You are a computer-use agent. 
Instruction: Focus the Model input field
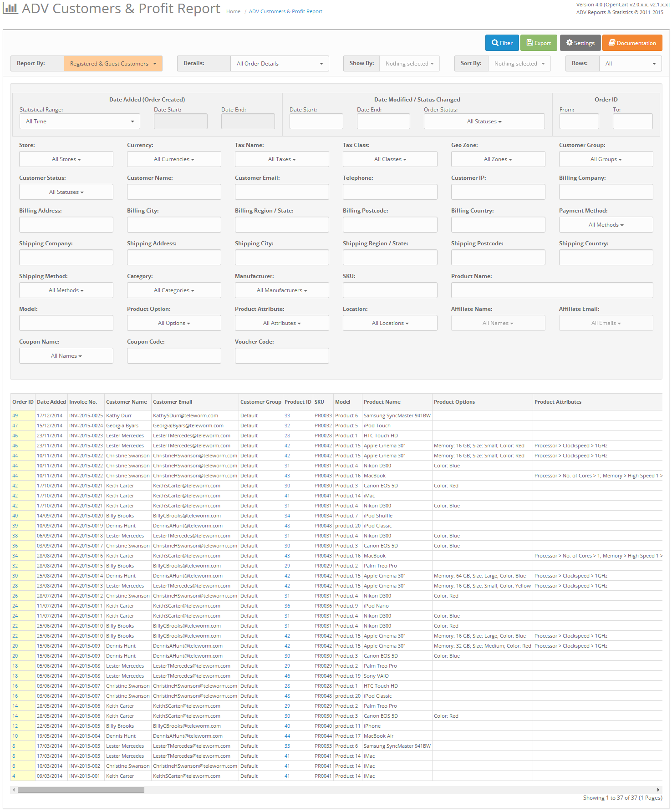pos(66,323)
